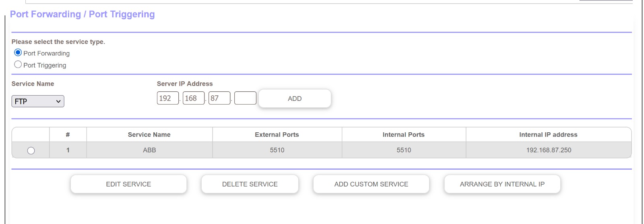Focus the empty last Server IP octet field
This screenshot has width=644, height=224.
click(x=245, y=98)
